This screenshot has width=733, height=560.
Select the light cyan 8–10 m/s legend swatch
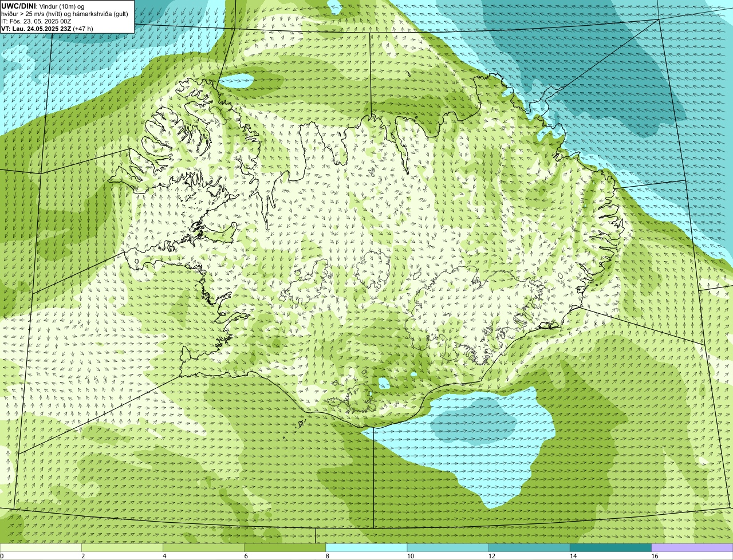click(x=366, y=548)
